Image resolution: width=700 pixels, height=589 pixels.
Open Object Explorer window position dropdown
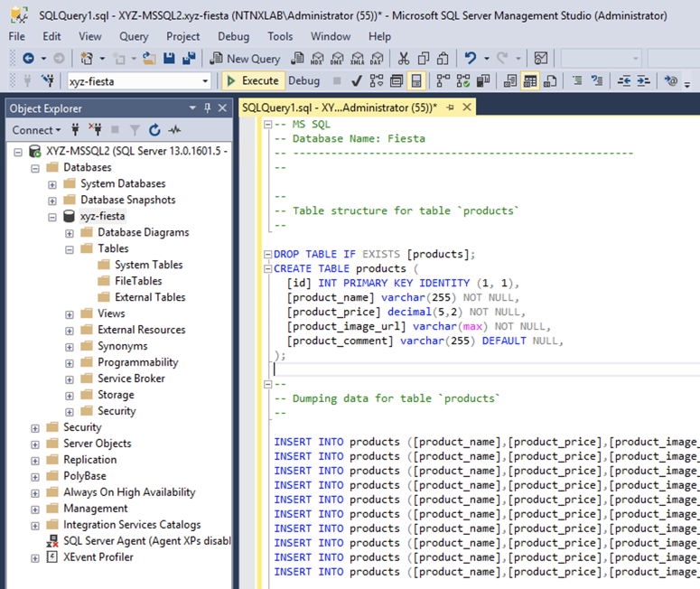pyautogui.click(x=192, y=108)
